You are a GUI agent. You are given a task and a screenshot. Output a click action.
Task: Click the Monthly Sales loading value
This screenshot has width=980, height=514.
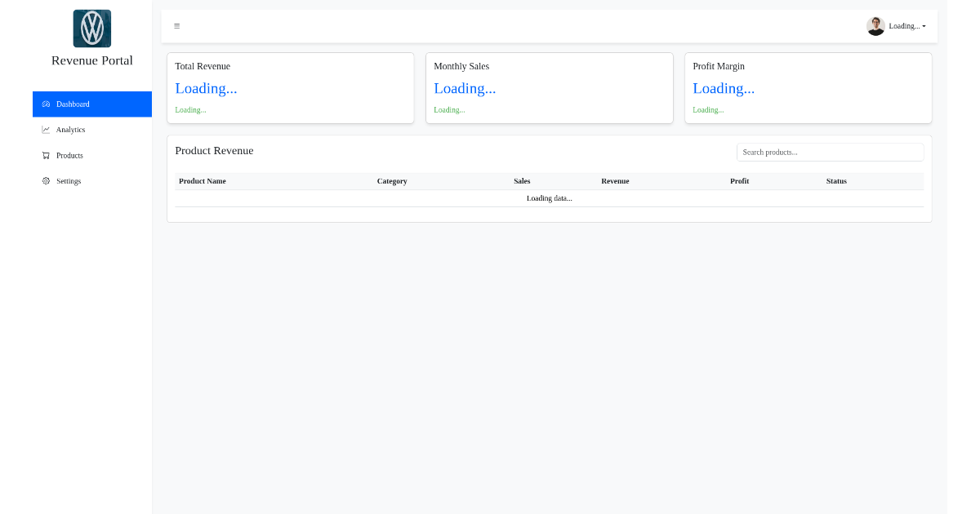pyautogui.click(x=465, y=88)
